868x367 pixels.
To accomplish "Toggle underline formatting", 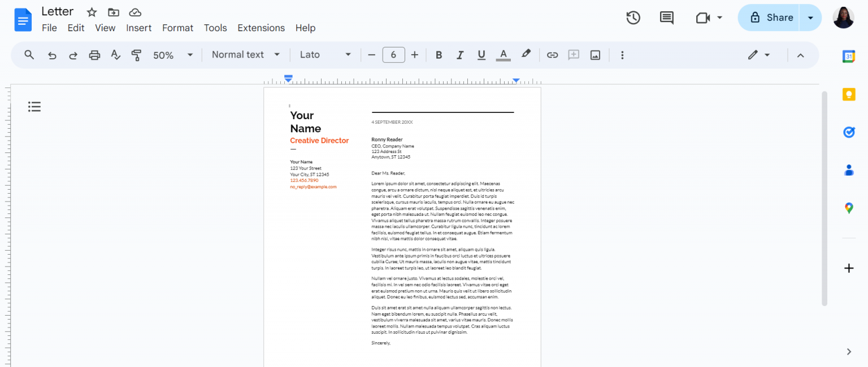I will (x=481, y=55).
